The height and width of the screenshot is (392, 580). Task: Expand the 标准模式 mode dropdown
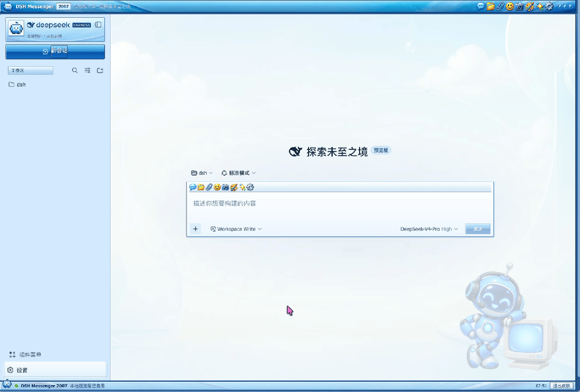point(239,173)
